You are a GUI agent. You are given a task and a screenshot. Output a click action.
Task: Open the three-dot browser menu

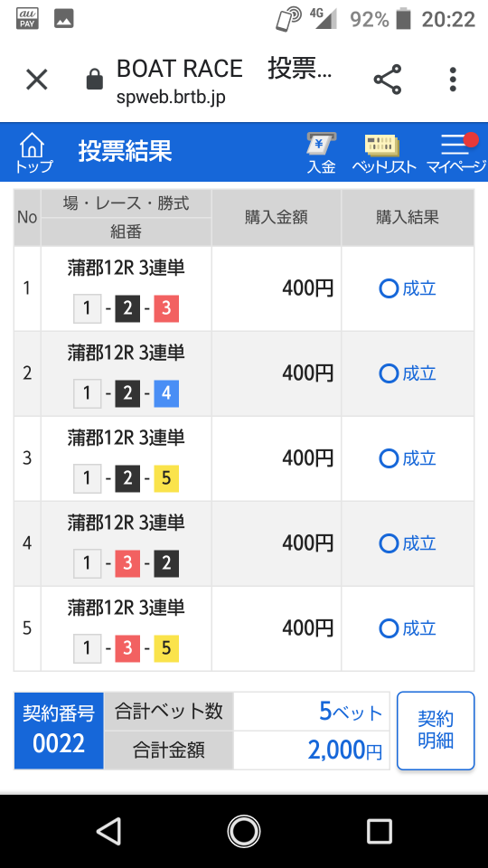453,80
